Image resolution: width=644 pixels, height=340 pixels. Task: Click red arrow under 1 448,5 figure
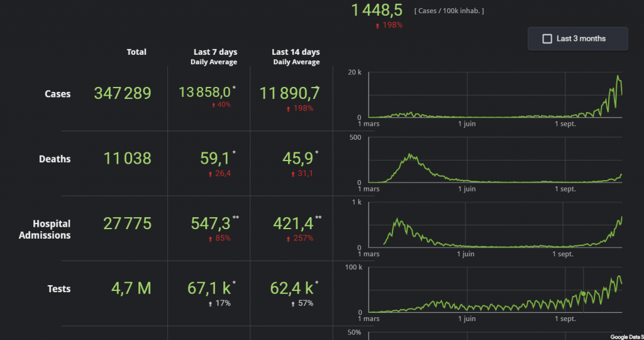click(x=377, y=26)
